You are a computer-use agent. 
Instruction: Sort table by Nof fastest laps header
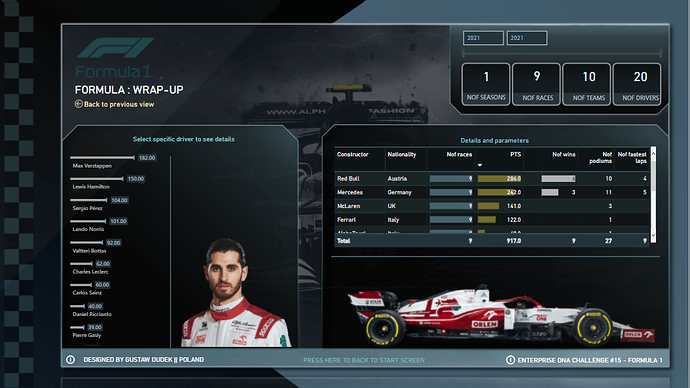tap(632, 157)
